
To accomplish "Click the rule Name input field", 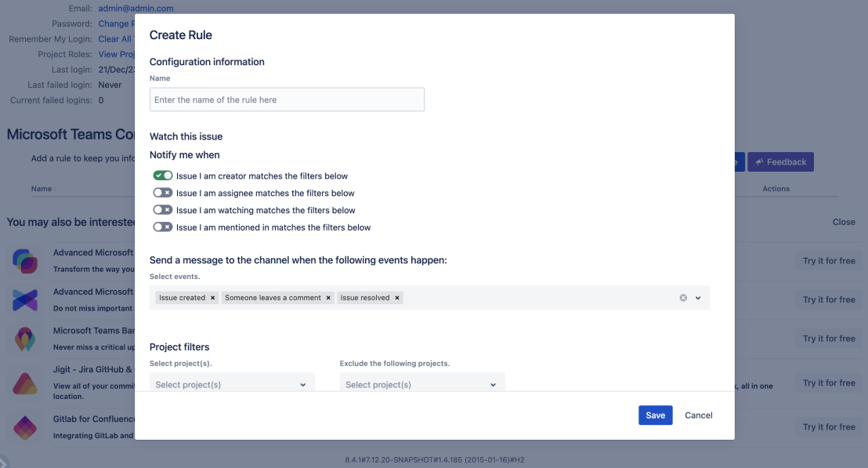I will point(287,100).
